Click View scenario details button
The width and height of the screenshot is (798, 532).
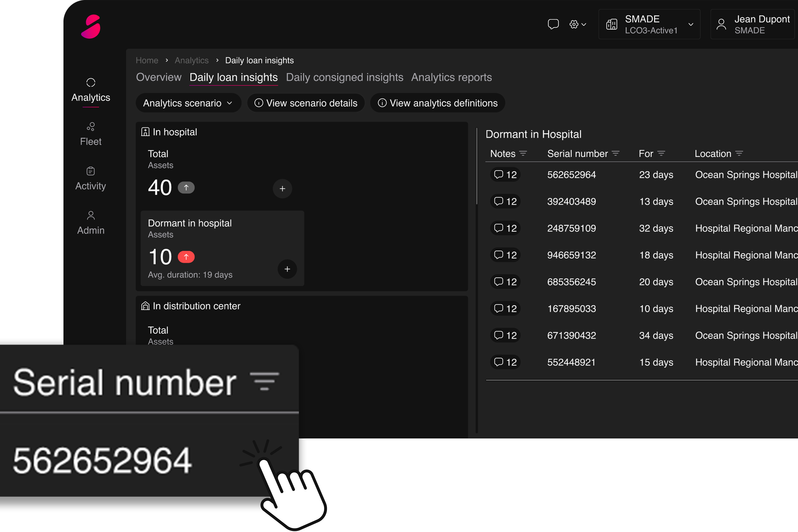[306, 103]
